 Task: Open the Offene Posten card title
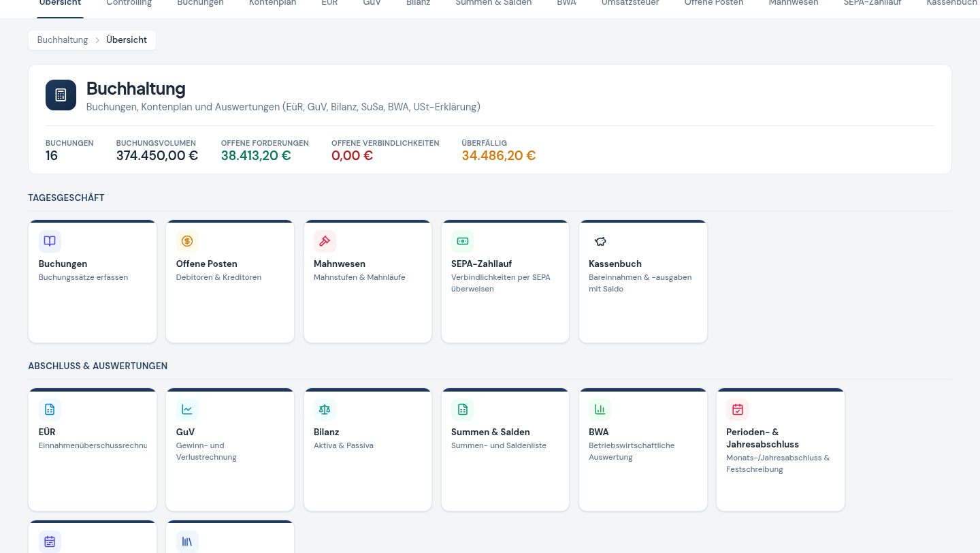coord(207,264)
